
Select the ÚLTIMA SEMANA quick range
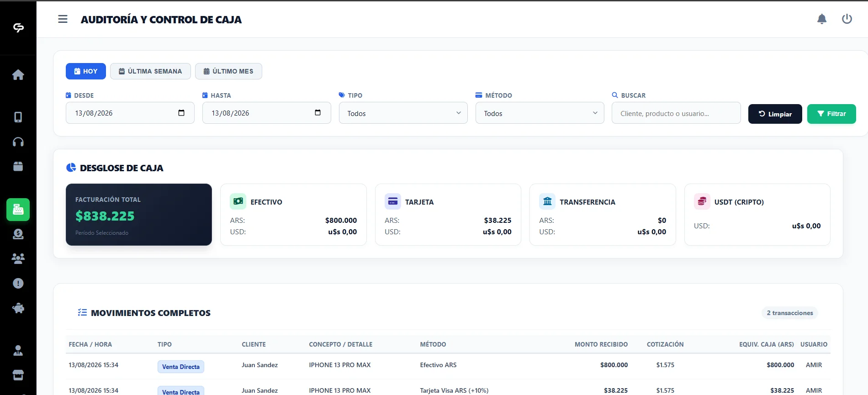tap(150, 71)
